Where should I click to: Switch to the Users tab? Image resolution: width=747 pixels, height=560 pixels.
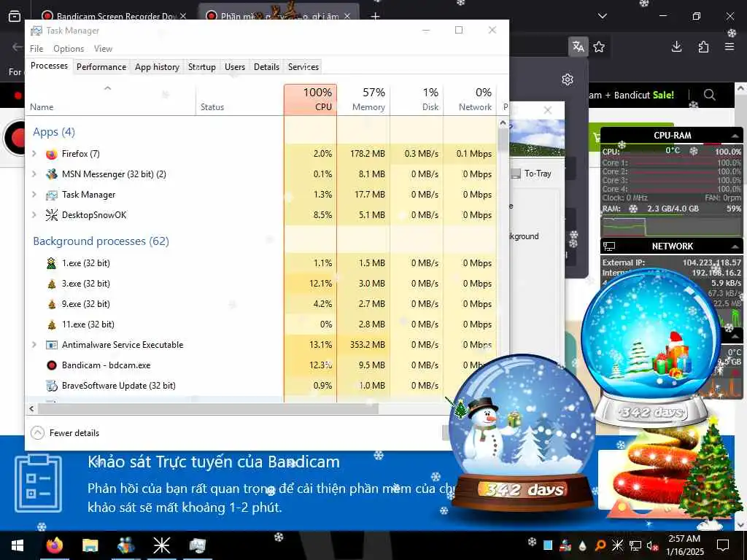pyautogui.click(x=235, y=66)
